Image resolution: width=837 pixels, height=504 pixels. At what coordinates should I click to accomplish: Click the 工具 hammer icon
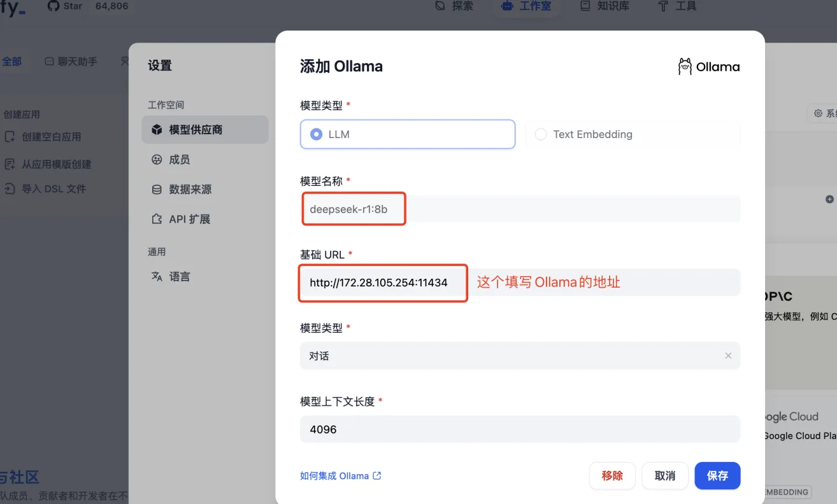click(663, 6)
